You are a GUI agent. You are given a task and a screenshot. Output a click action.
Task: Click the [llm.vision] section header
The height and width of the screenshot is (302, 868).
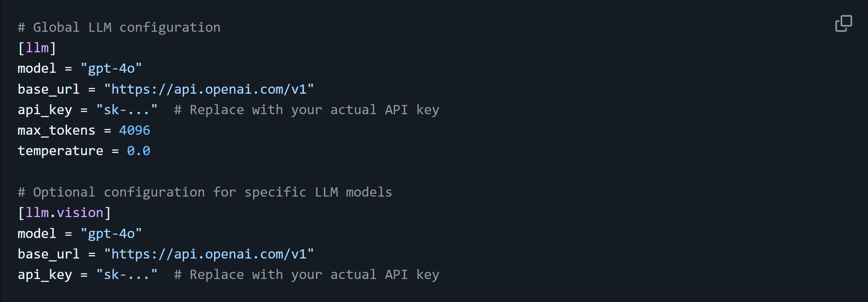[64, 213]
